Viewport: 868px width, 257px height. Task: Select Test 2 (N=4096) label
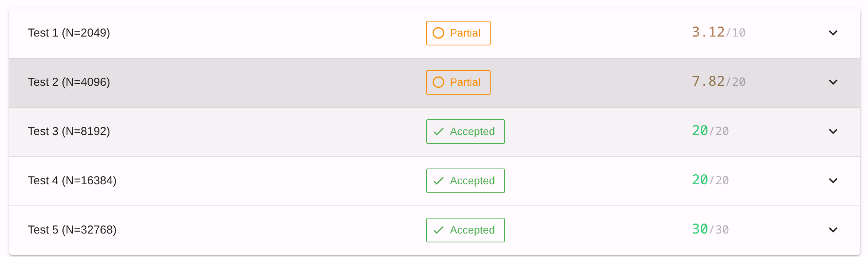[69, 82]
